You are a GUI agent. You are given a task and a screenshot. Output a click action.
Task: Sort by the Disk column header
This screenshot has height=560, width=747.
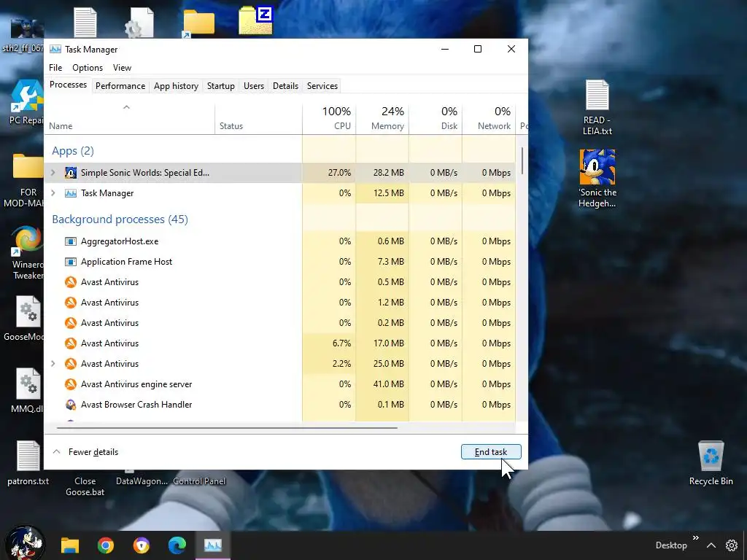[436, 118]
